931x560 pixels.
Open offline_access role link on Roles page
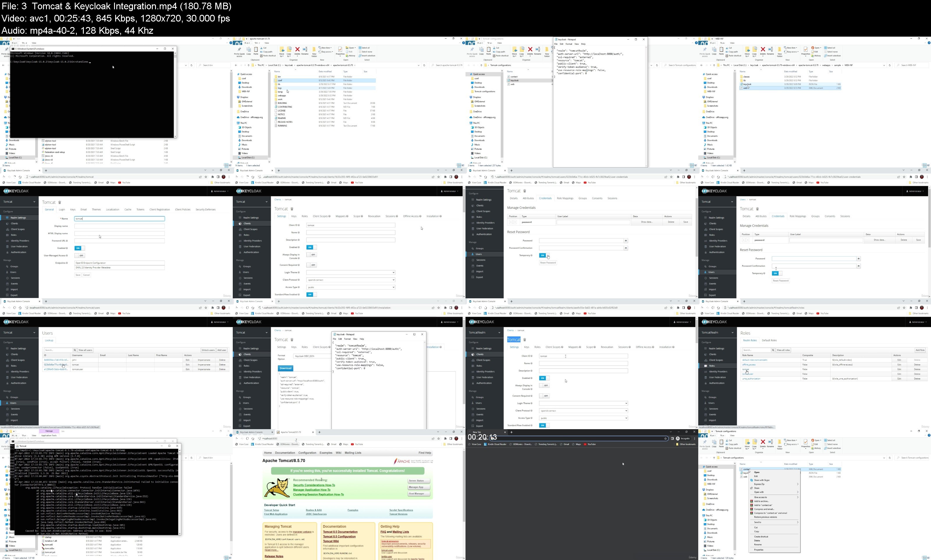[x=749, y=365]
